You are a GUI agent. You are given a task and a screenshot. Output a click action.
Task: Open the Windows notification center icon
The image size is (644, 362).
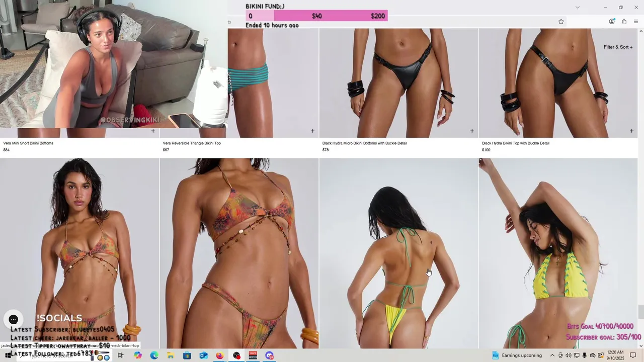[x=633, y=355]
